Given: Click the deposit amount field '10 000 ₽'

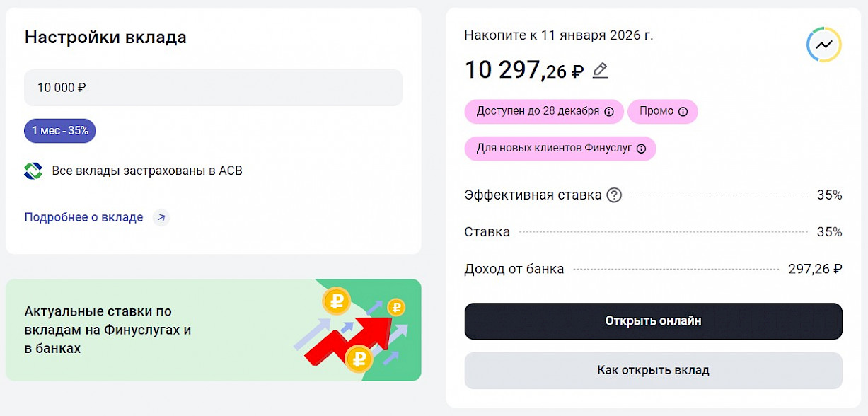Looking at the screenshot, I should (213, 88).
